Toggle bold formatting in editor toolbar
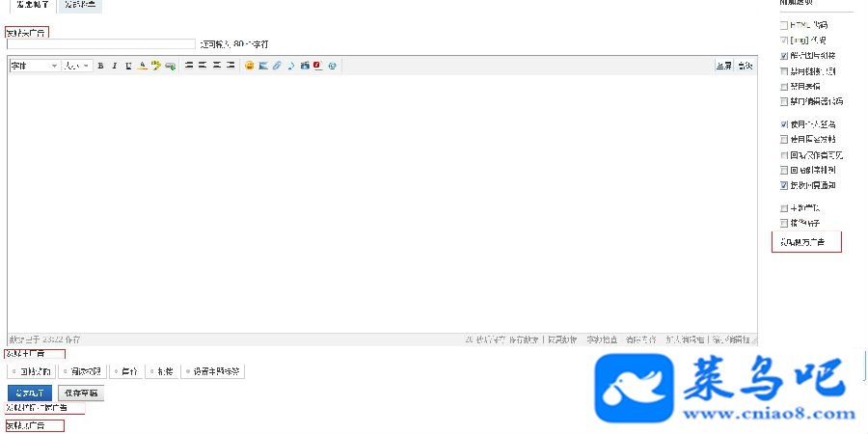 point(100,66)
